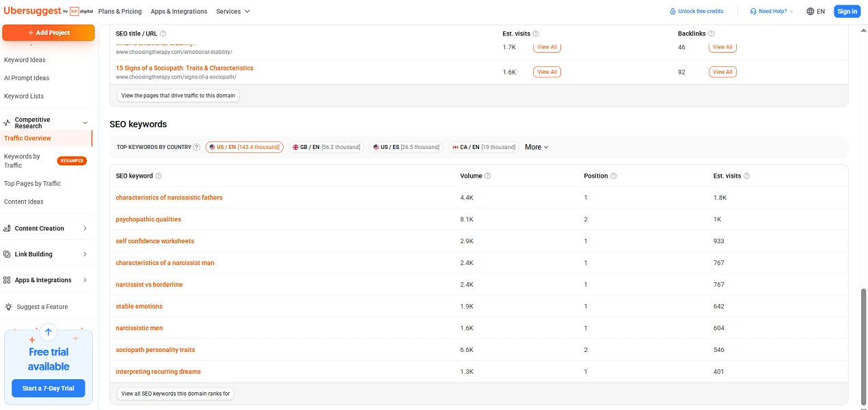The height and width of the screenshot is (410, 868).
Task: Click the help icon next to SEO keyword
Action: tap(159, 176)
